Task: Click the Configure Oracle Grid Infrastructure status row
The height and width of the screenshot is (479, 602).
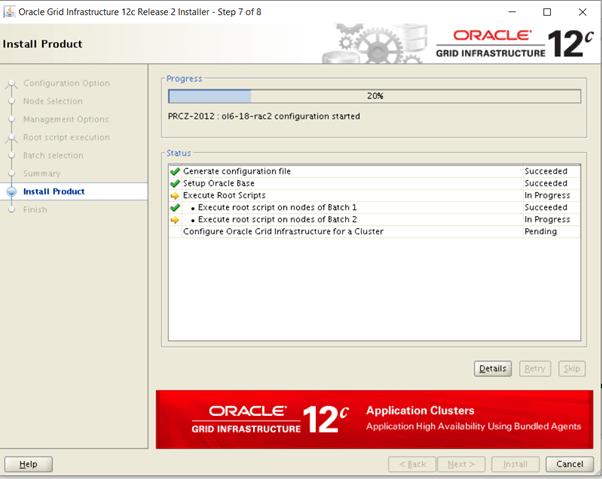Action: click(x=283, y=232)
